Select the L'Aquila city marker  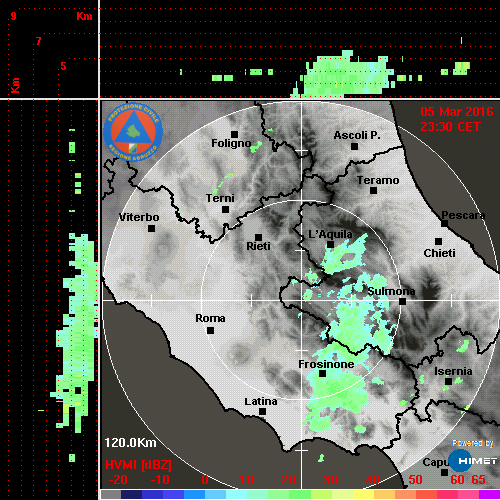pos(330,244)
